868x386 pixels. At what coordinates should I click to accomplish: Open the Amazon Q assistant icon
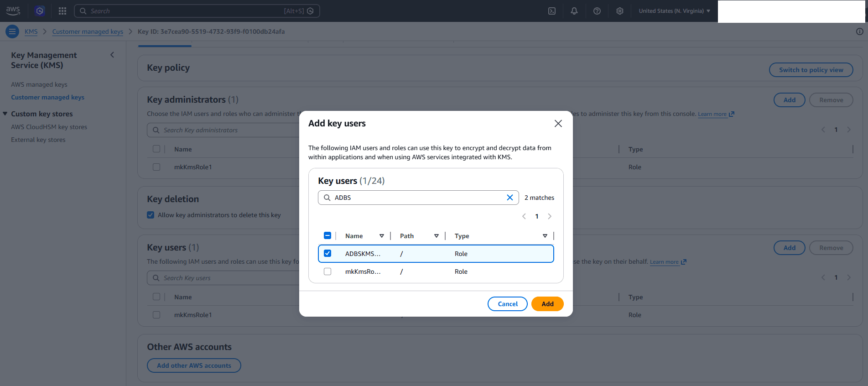[x=40, y=10]
